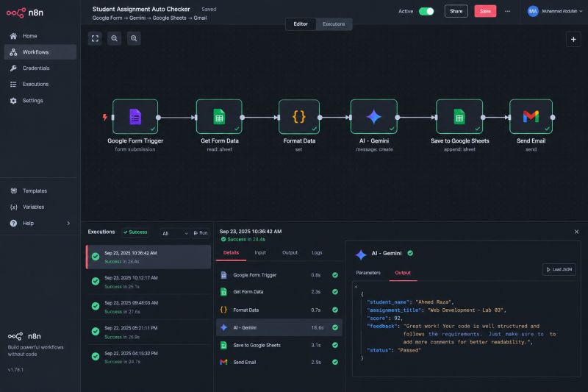
Task: Click the workflow title Student Assignment Auto Checker
Action: tap(141, 9)
